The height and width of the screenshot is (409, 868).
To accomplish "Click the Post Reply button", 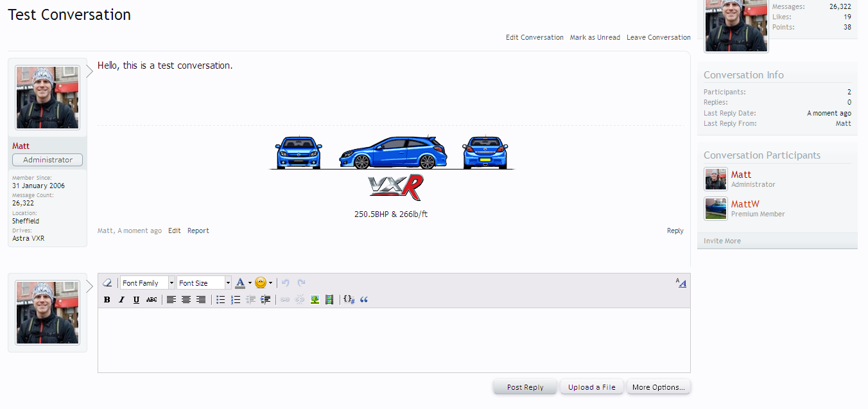I will pos(525,387).
